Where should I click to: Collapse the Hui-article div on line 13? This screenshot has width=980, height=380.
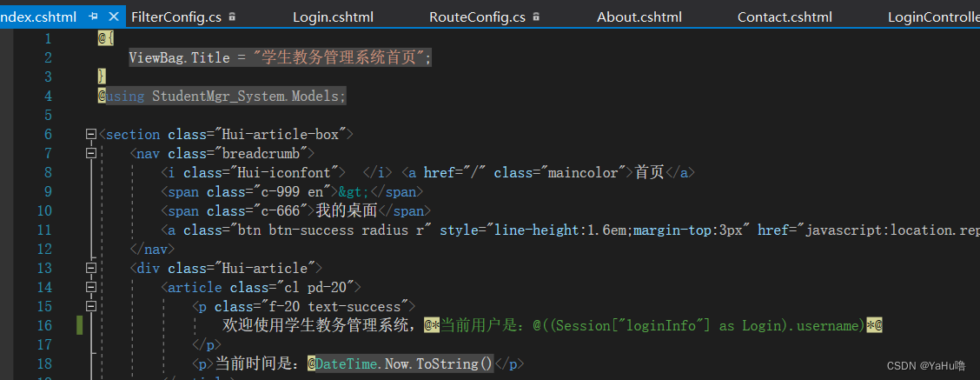pos(91,268)
